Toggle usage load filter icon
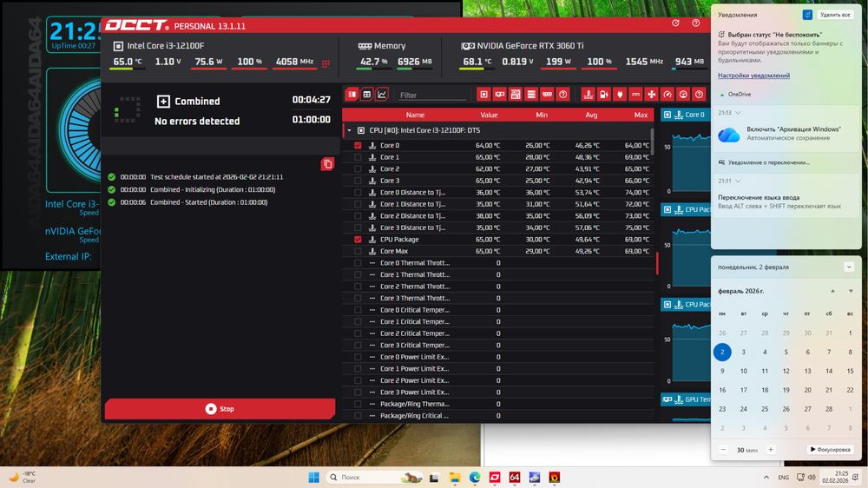This screenshot has width=868, height=488. coord(683,95)
